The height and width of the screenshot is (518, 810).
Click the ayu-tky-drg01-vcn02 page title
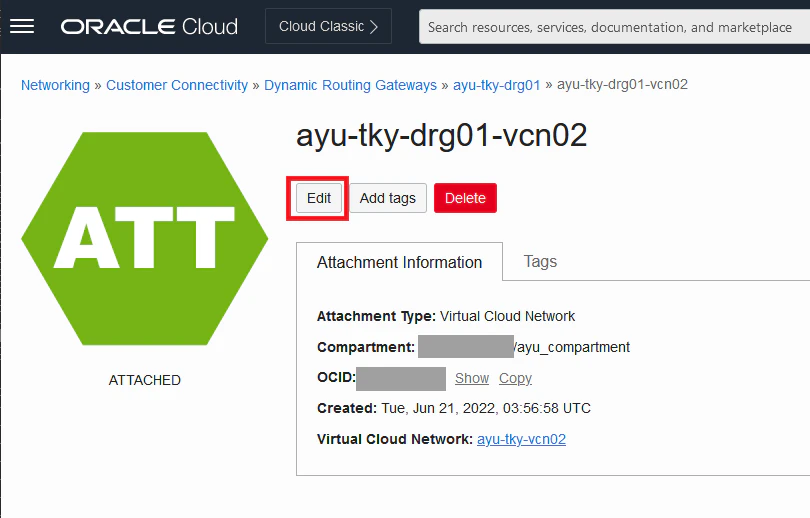(x=442, y=136)
